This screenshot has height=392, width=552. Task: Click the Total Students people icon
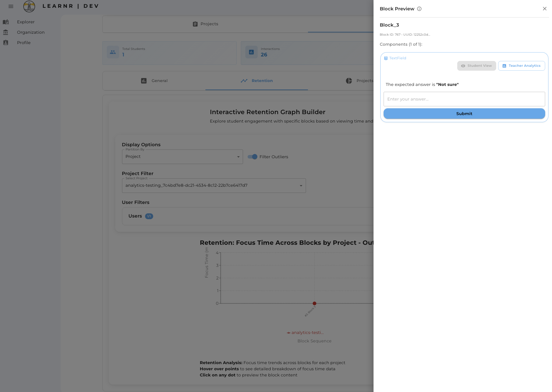pos(113,52)
